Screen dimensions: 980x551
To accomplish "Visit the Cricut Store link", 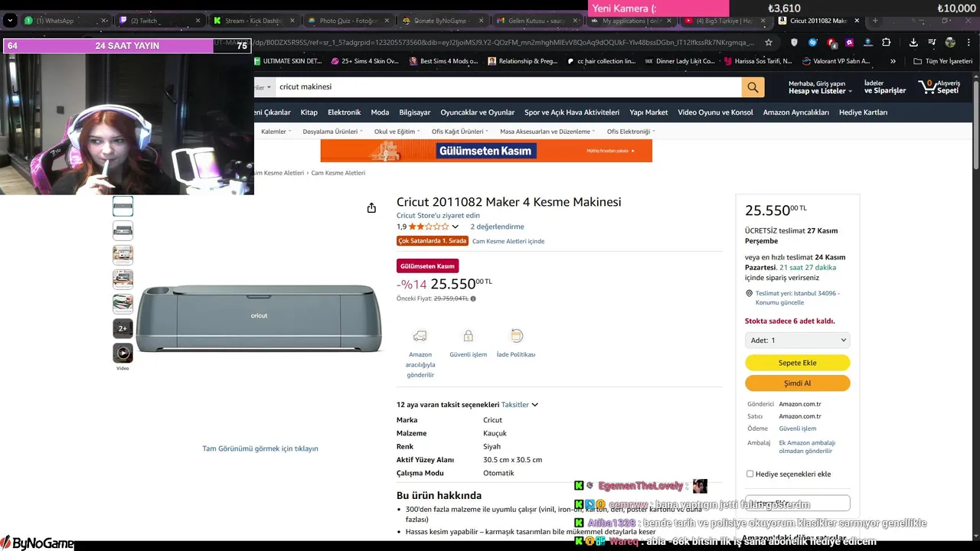I will click(x=438, y=216).
